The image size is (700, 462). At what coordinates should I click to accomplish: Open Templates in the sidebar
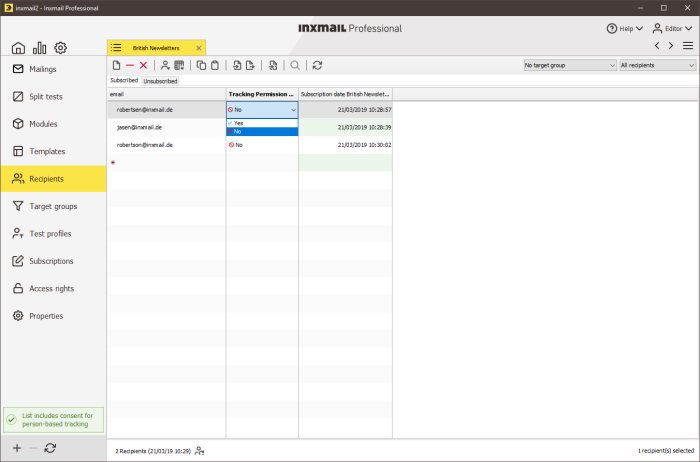click(53, 151)
